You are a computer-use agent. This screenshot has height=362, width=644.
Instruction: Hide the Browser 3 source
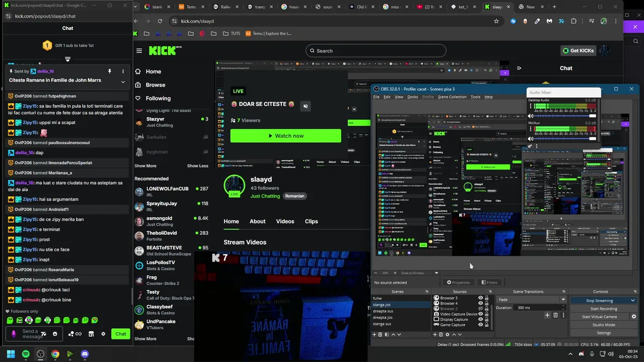point(480,298)
